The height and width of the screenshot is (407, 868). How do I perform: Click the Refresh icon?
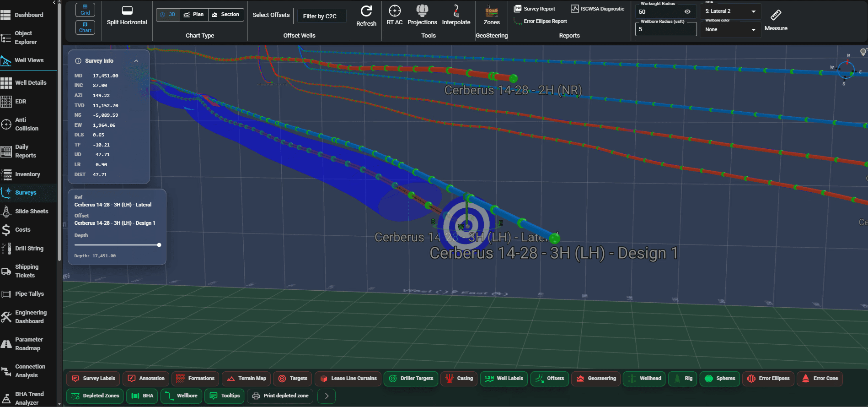click(366, 11)
